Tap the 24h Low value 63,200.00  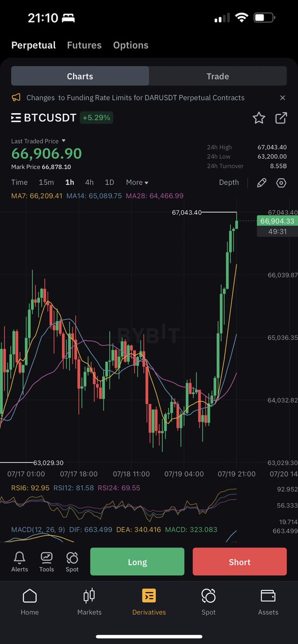click(x=272, y=157)
